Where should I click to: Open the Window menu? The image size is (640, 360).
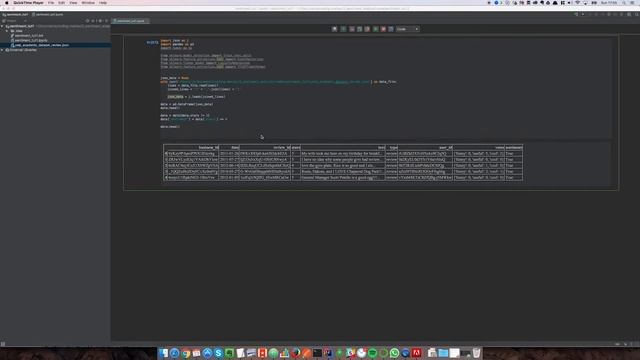click(88, 3)
